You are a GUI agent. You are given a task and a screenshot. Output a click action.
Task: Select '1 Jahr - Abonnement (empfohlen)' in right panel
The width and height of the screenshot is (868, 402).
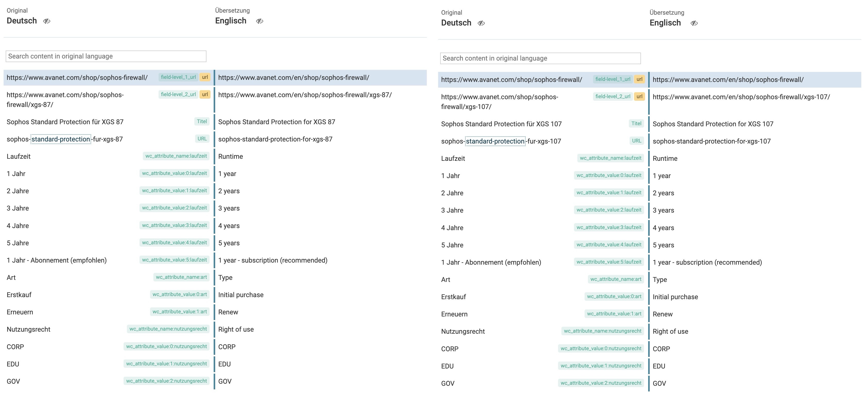(491, 262)
